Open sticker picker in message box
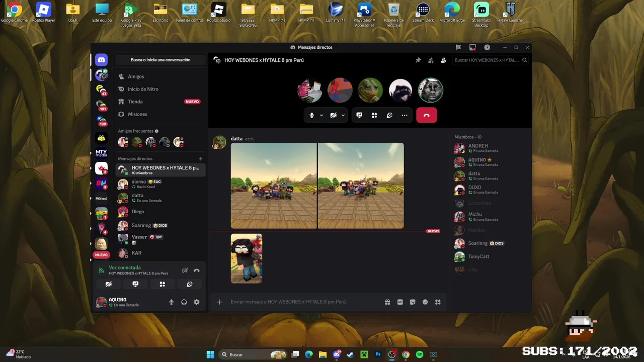Image resolution: width=644 pixels, height=362 pixels. tap(413, 302)
